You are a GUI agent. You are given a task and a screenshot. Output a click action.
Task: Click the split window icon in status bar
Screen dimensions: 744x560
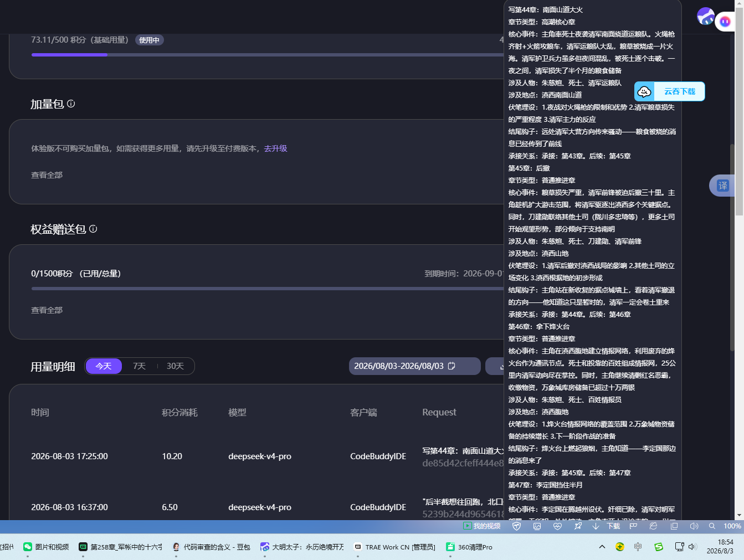(674, 526)
